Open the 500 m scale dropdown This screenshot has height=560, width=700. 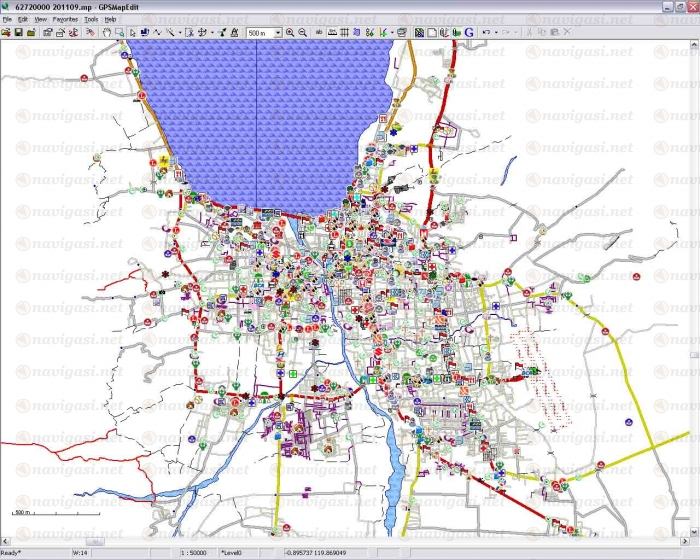(276, 32)
